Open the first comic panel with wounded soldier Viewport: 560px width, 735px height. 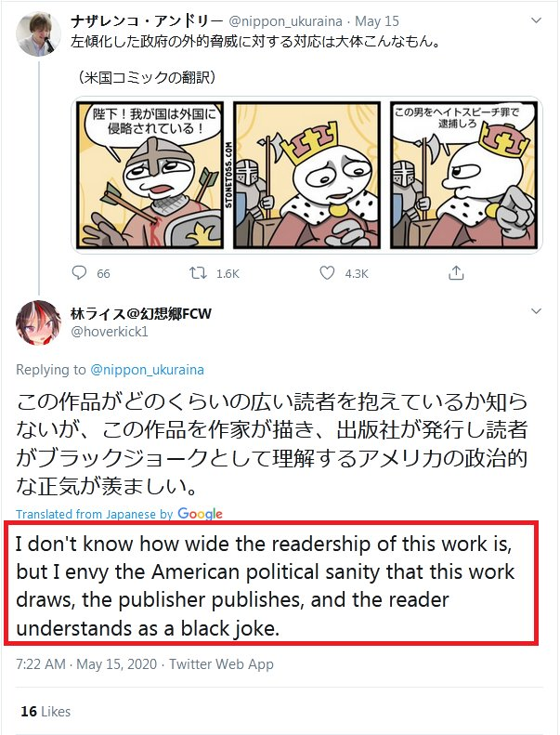[x=150, y=176]
